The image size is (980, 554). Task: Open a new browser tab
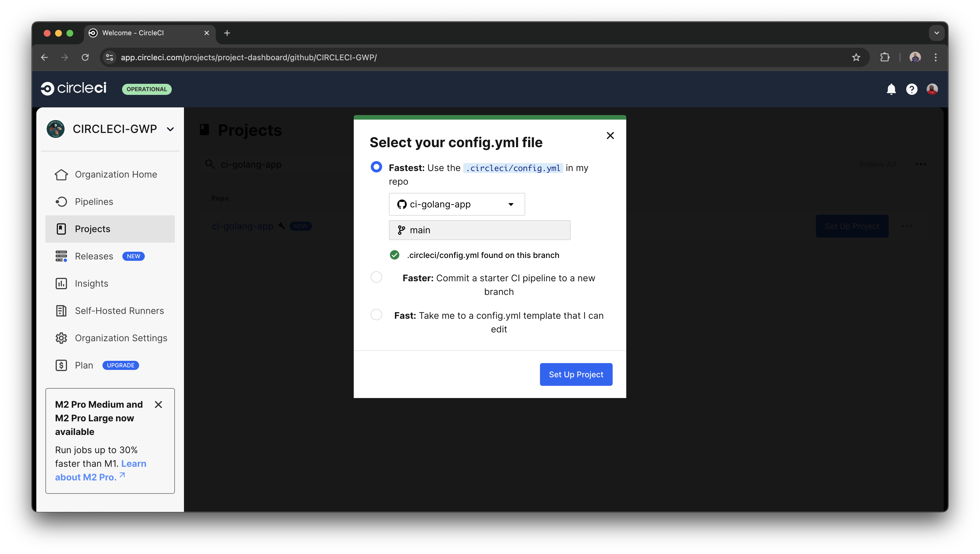227,33
